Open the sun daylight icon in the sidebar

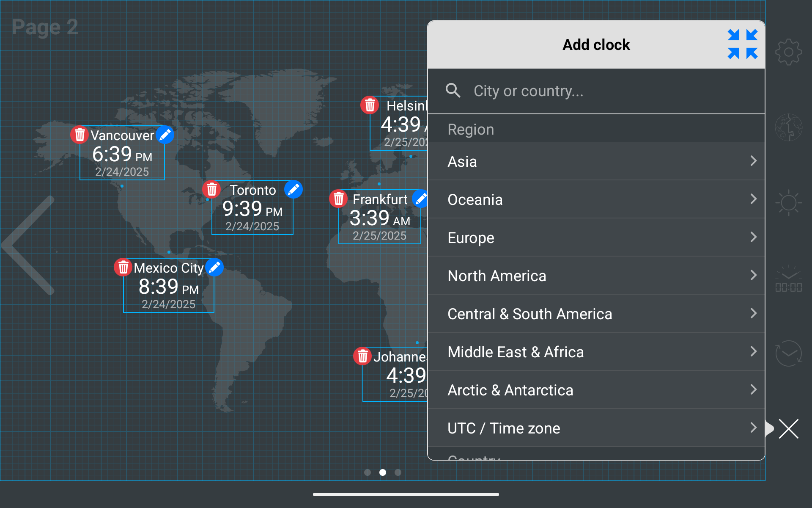(x=788, y=203)
